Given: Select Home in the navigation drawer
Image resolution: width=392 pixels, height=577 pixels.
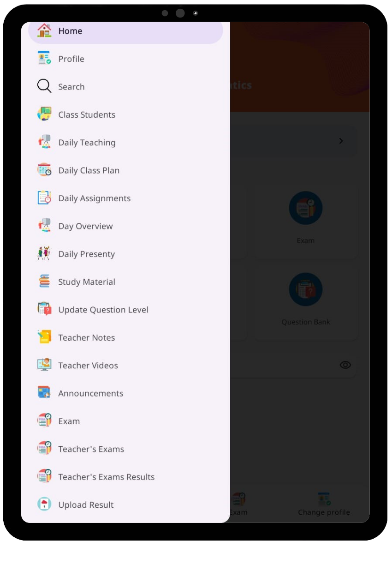Looking at the screenshot, I should point(125,31).
